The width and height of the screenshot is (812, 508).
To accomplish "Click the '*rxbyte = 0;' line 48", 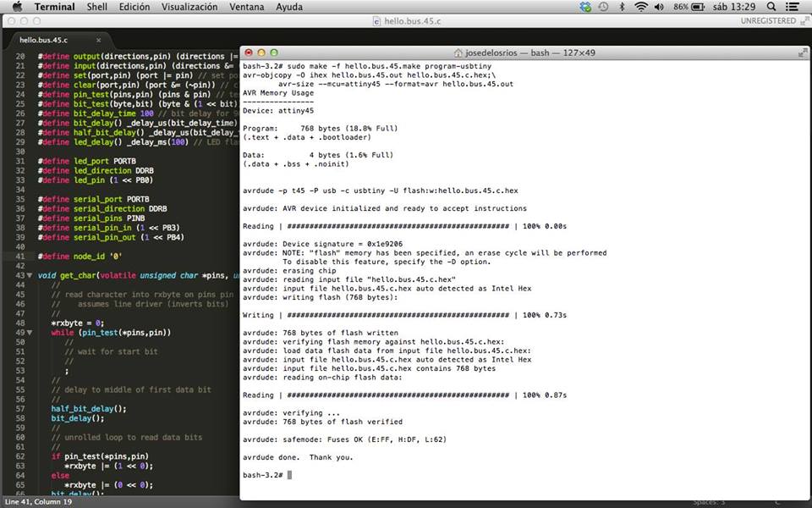I will click(77, 323).
